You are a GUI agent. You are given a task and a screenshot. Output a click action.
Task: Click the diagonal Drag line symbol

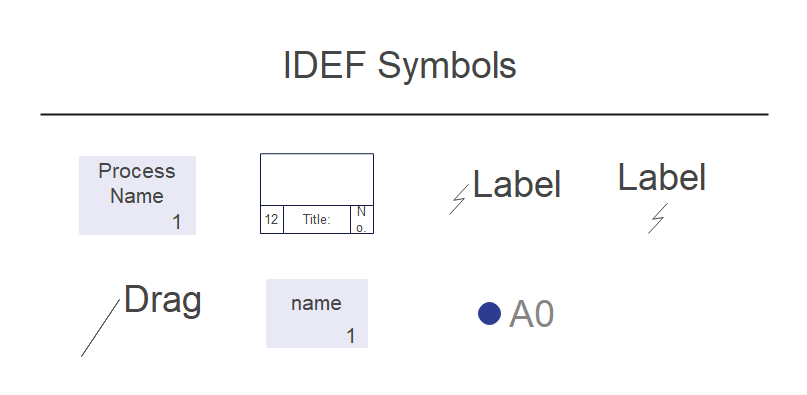point(100,328)
